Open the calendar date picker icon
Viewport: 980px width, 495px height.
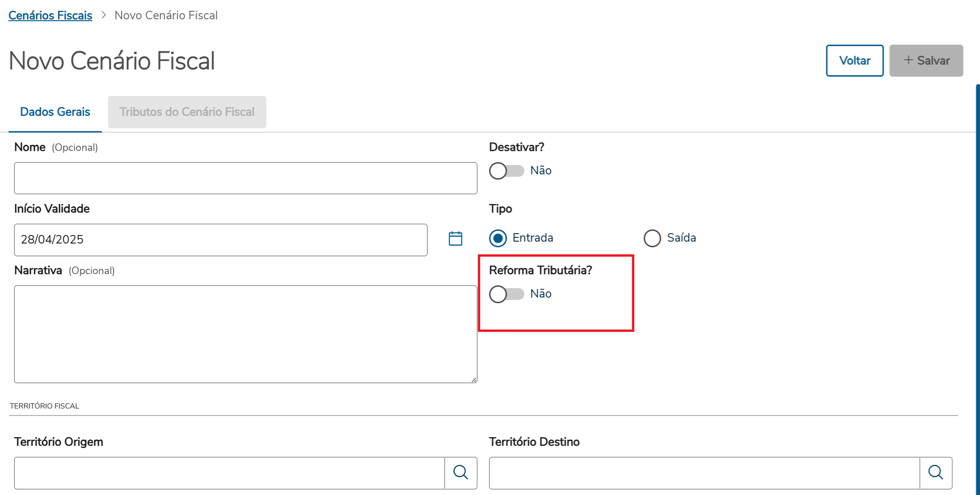coord(455,239)
